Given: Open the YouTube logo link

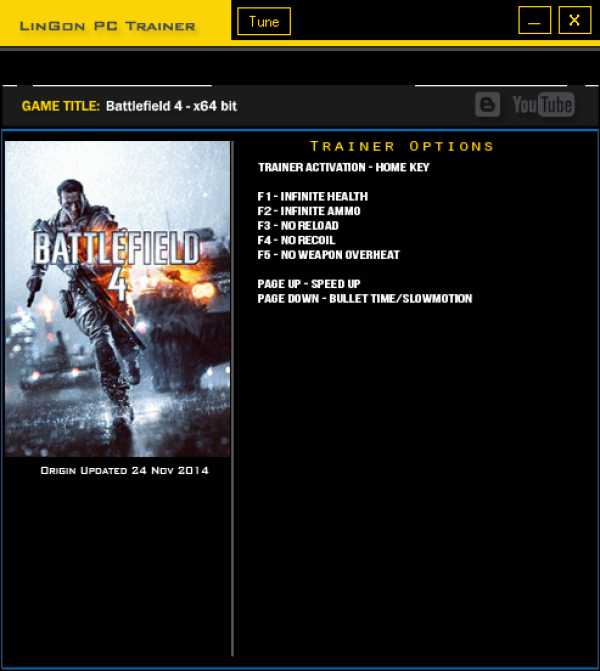Looking at the screenshot, I should pos(544,104).
